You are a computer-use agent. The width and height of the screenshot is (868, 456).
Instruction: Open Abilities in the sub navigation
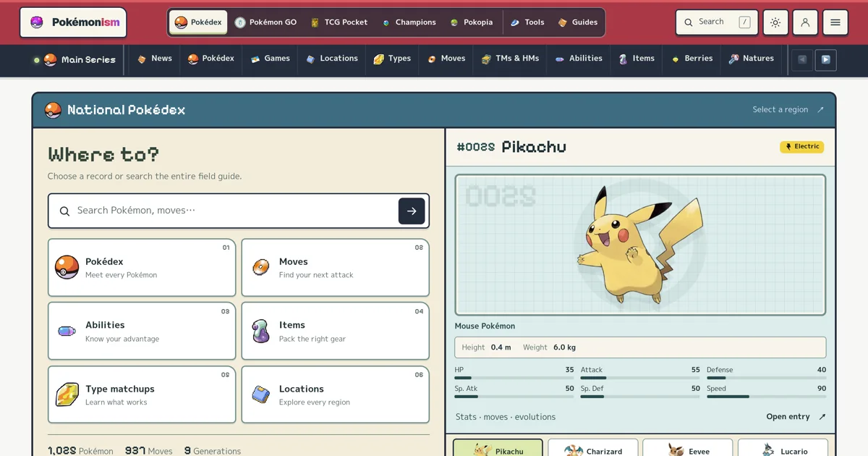coord(578,59)
